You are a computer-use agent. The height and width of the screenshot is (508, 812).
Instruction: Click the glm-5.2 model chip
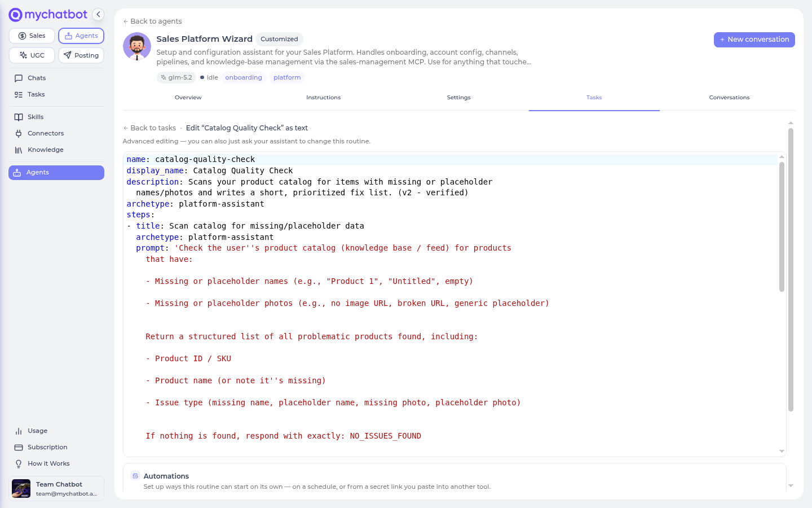coord(176,78)
